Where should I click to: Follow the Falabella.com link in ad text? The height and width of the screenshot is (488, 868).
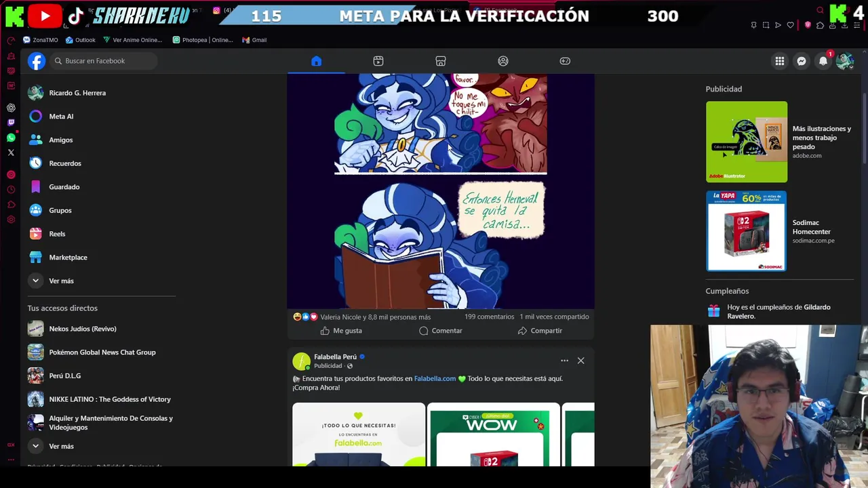[435, 379]
